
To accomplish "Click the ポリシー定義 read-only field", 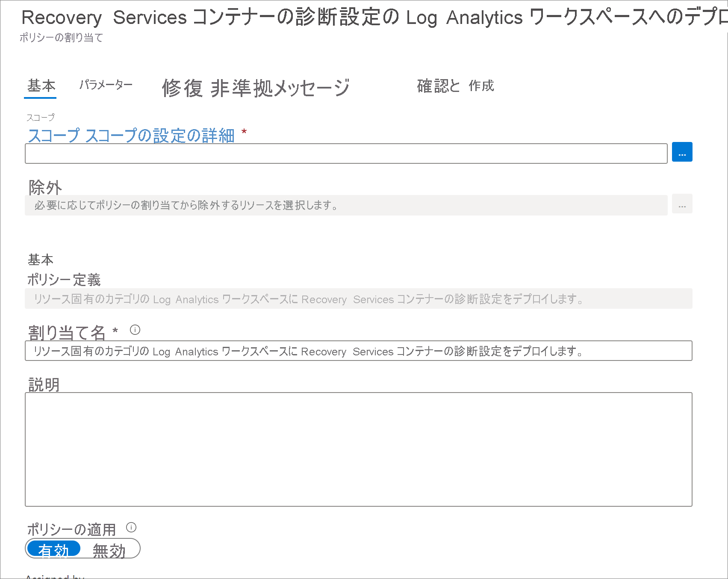I will pos(358,298).
